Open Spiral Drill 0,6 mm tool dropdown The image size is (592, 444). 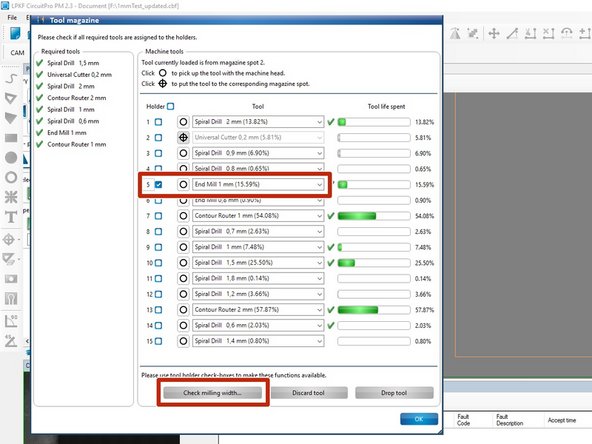[x=258, y=325]
